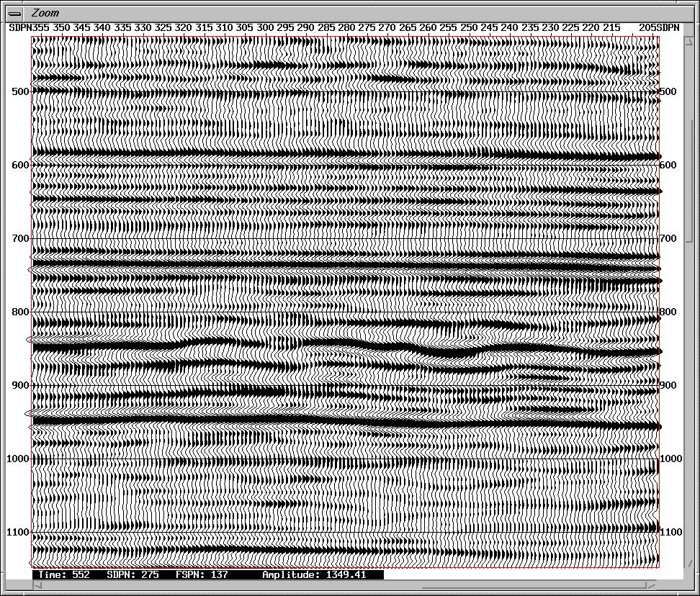700x596 pixels.
Task: Pick the 700 time label on right axis
Action: point(668,238)
